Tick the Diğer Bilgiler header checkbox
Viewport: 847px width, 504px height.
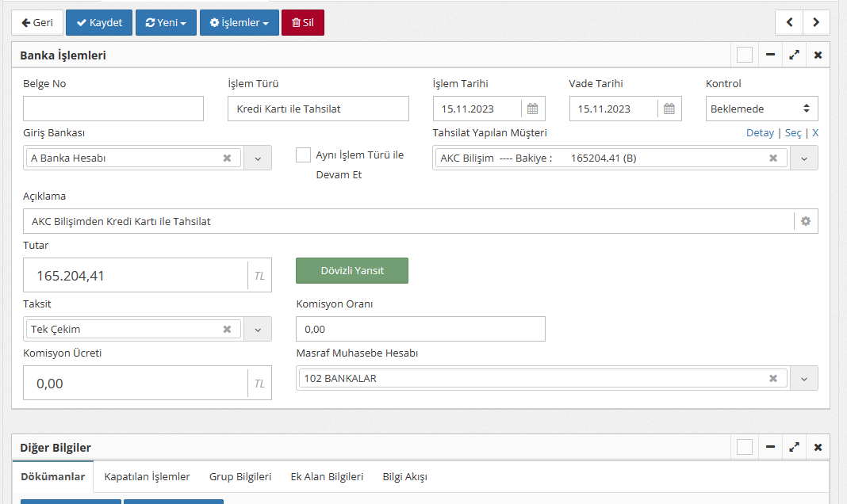point(744,448)
